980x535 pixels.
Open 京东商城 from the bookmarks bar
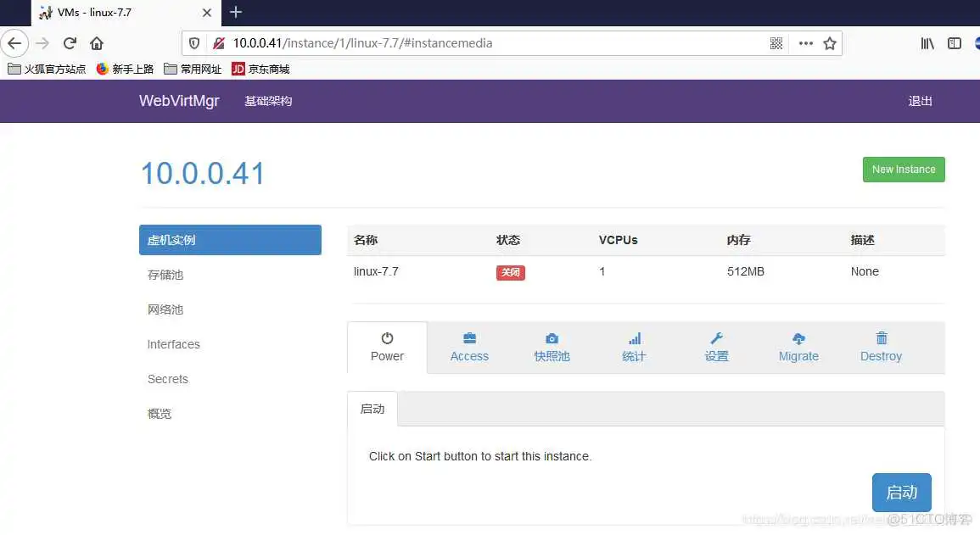pyautogui.click(x=260, y=69)
